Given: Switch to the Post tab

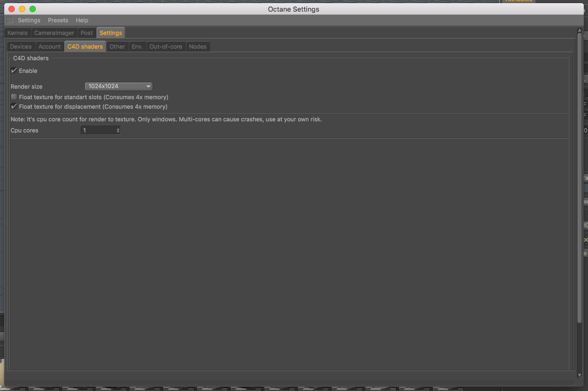Looking at the screenshot, I should click(87, 33).
